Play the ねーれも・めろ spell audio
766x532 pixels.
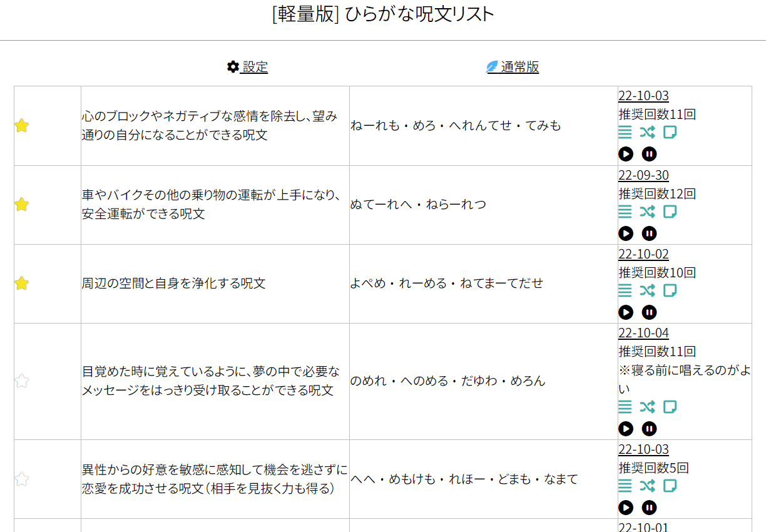(626, 154)
